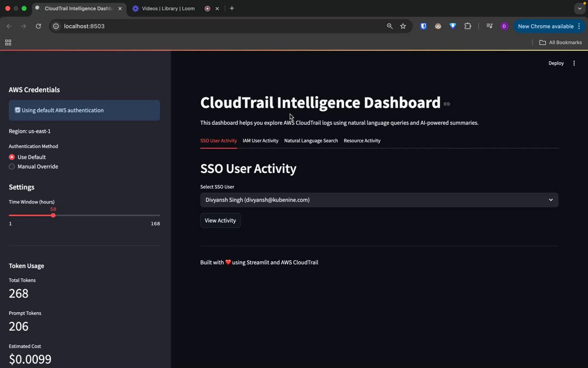The height and width of the screenshot is (368, 588).
Task: Select the Use Default authentication option
Action: [12, 157]
